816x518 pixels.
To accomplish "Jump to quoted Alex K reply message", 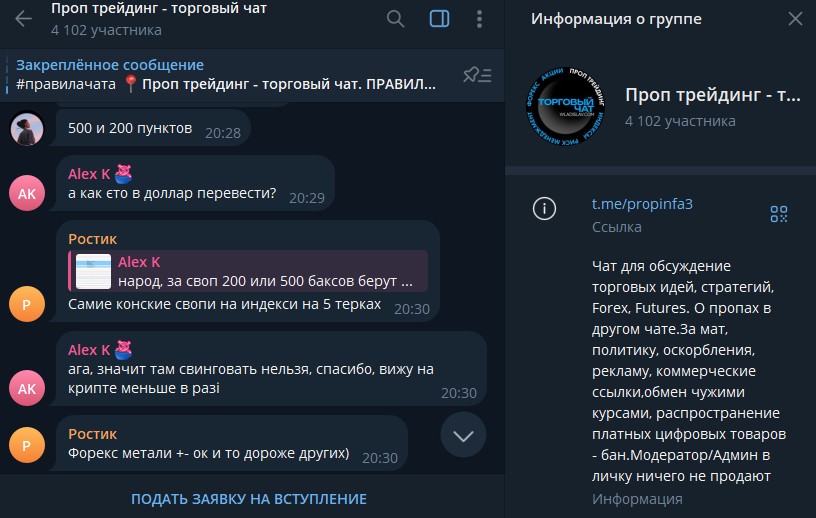I will [248, 271].
